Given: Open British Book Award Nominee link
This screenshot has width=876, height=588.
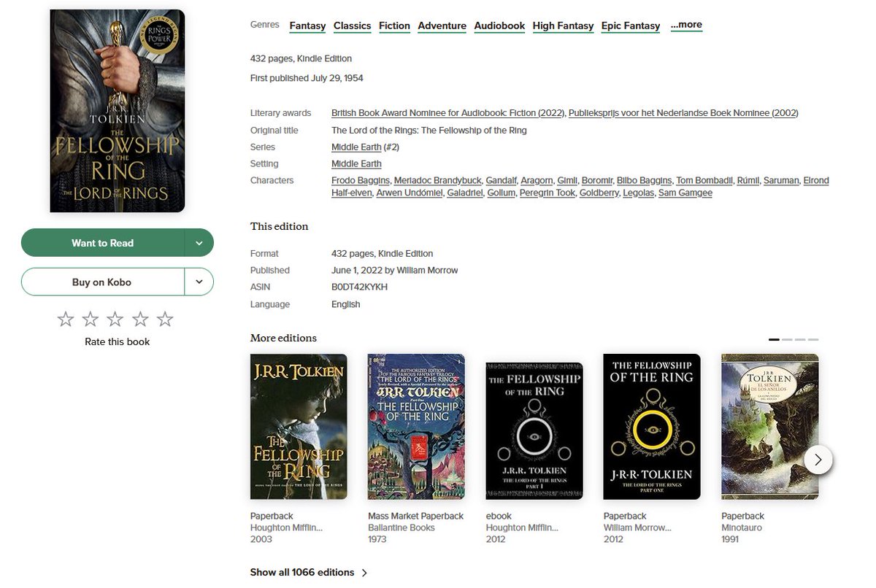Looking at the screenshot, I should [x=448, y=113].
